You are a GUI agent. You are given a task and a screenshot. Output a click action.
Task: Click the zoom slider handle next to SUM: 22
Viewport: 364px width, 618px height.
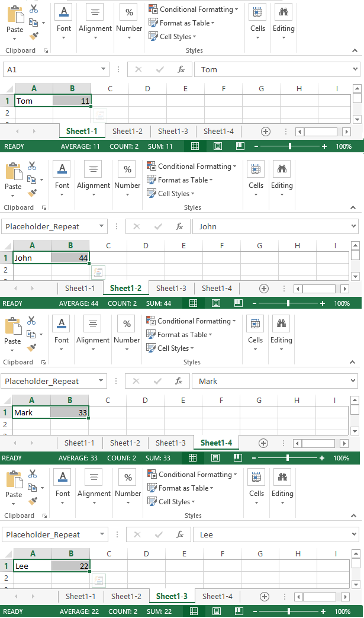point(288,611)
